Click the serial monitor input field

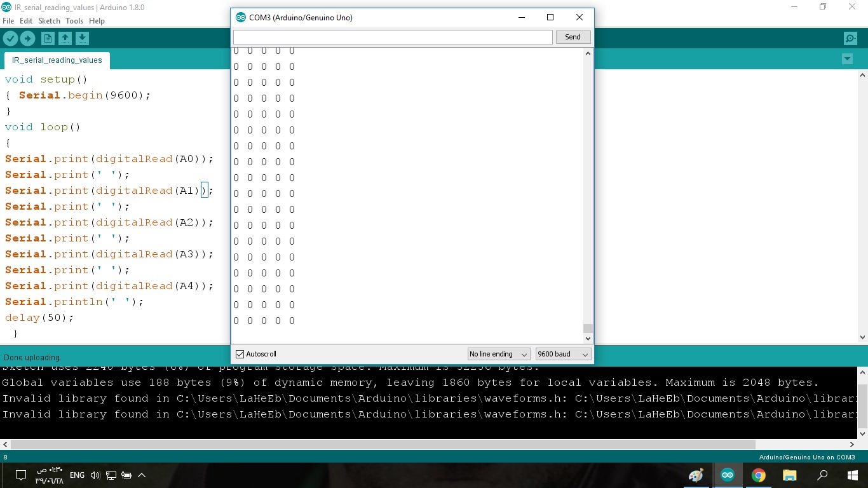393,37
